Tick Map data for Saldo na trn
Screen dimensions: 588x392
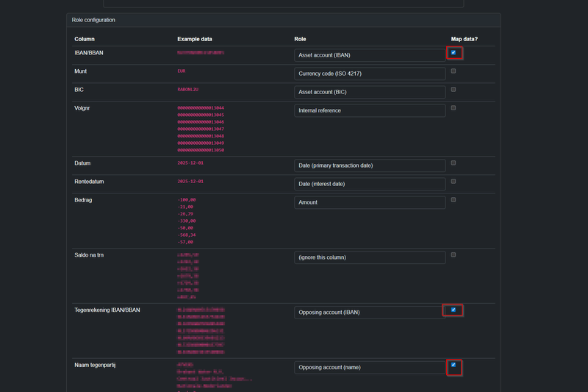point(453,255)
